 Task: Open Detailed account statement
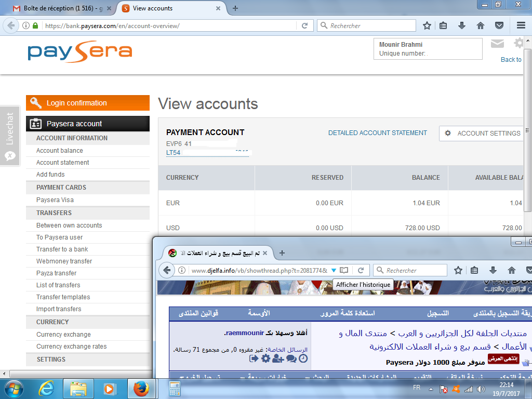pos(377,132)
